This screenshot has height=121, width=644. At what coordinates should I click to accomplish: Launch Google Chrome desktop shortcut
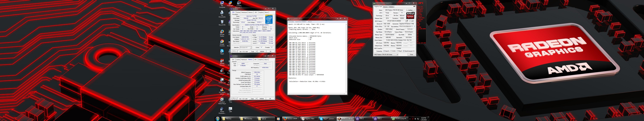coord(222,43)
